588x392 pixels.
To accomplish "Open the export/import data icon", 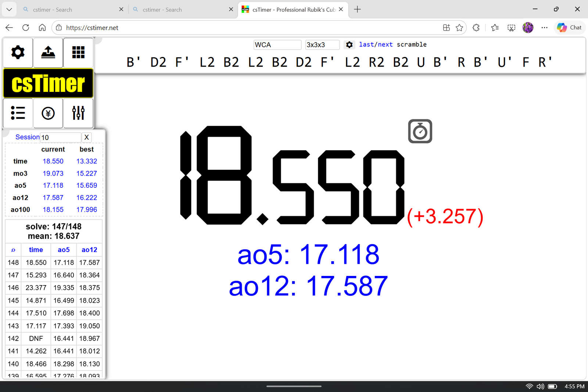I will 48,53.
